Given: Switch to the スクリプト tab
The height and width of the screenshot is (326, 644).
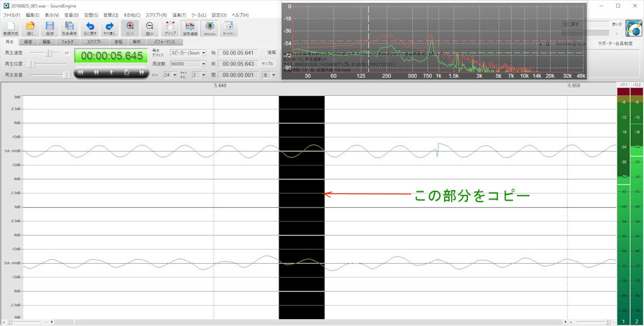Looking at the screenshot, I should point(94,42).
